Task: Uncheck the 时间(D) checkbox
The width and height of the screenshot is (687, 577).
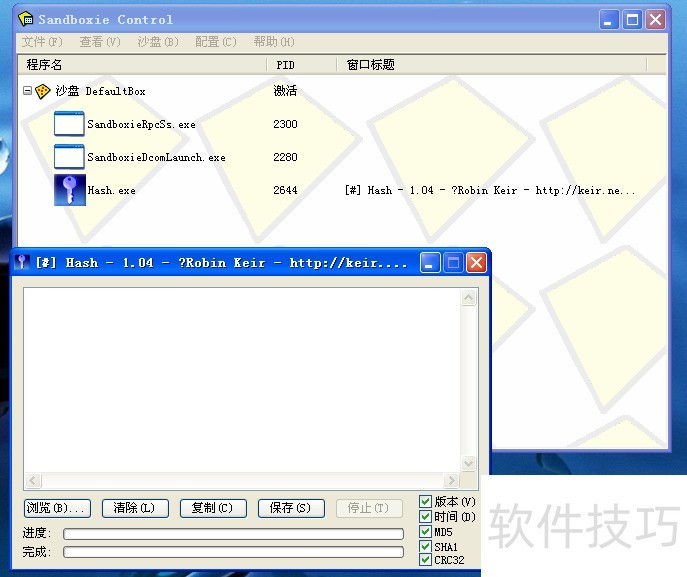Action: (x=425, y=517)
